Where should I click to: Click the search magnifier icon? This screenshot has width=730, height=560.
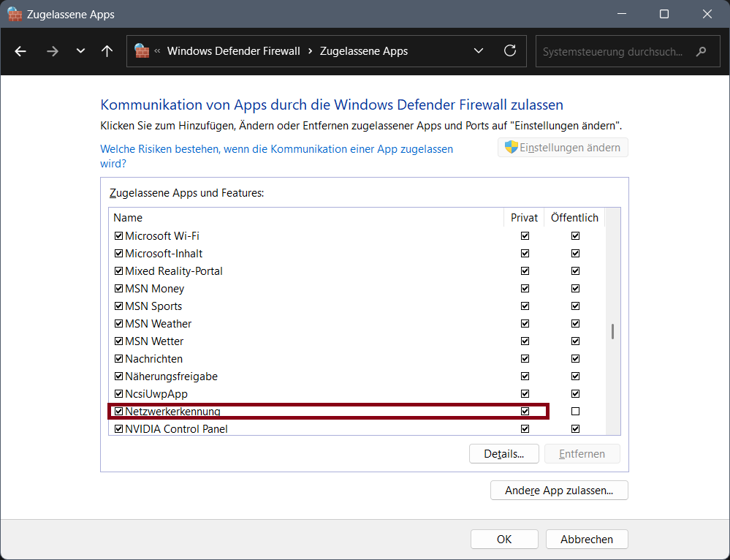tap(701, 51)
